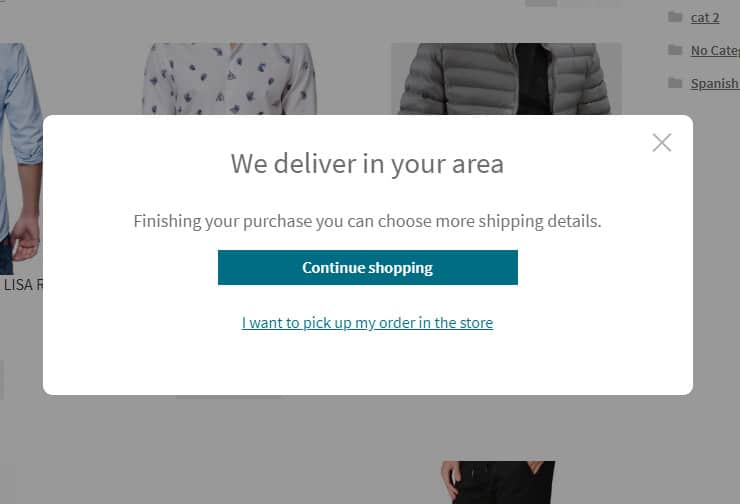Viewport: 740px width, 504px height.
Task: Click the Continue shopping button
Action: coord(368,268)
